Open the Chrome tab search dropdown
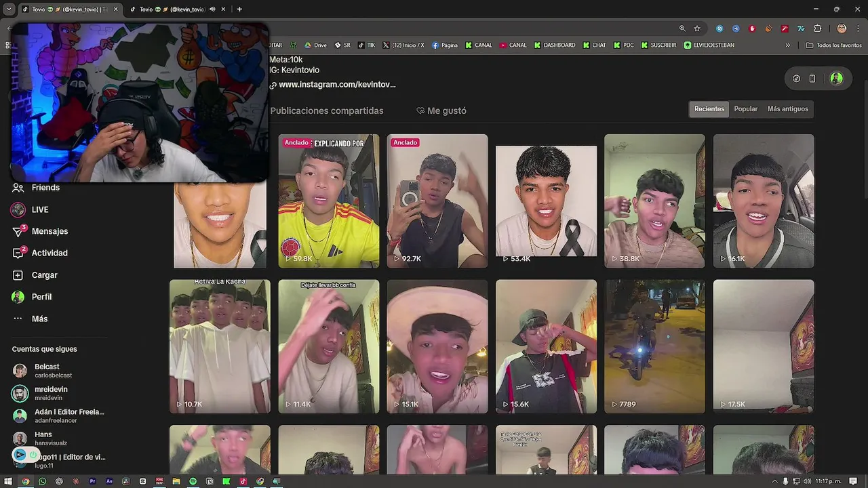The image size is (868, 488). click(9, 9)
